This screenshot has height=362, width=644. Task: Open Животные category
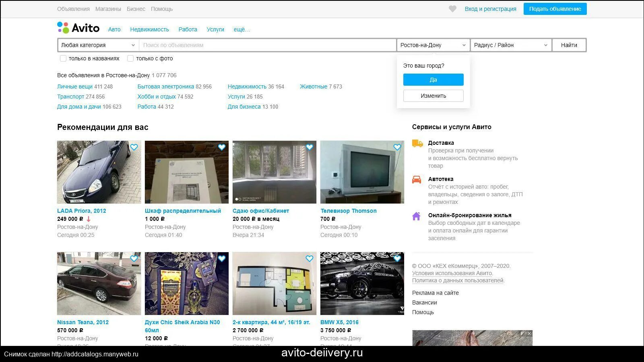314,86
